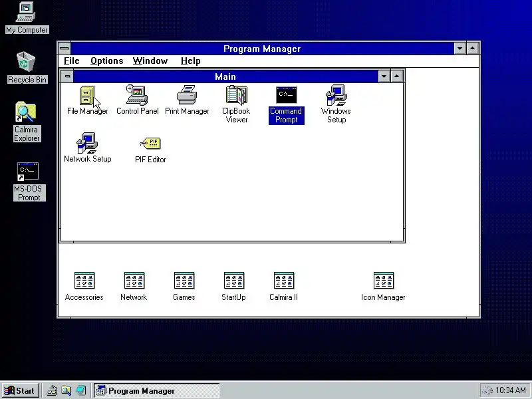Click the notepad icon in taskbar quick launch
This screenshot has width=532, height=399.
coord(80,390)
